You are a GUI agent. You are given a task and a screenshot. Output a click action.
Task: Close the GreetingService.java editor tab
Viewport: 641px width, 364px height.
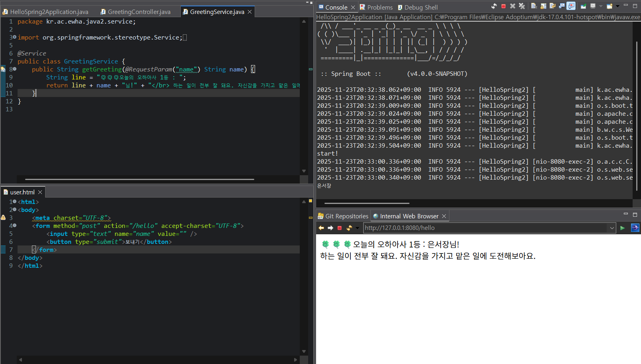(x=250, y=12)
